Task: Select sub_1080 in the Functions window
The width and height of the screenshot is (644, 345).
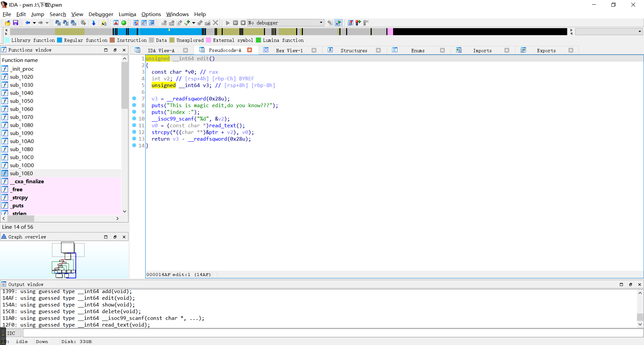Action: [21, 125]
